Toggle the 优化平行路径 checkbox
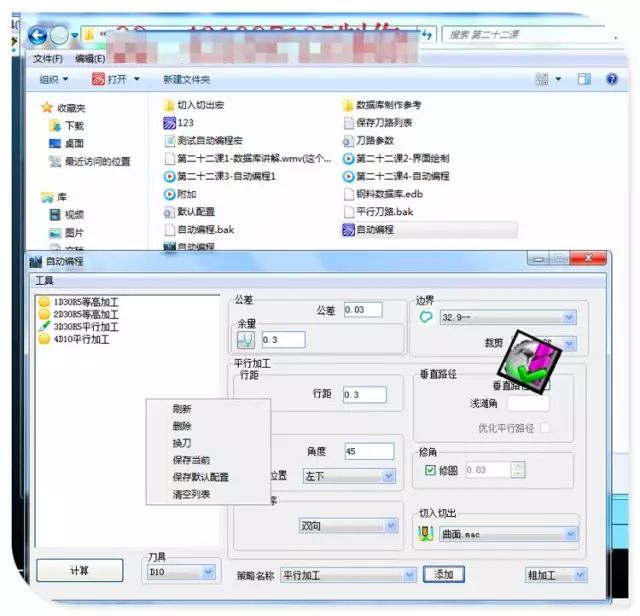This screenshot has height=616, width=640. coord(545,428)
